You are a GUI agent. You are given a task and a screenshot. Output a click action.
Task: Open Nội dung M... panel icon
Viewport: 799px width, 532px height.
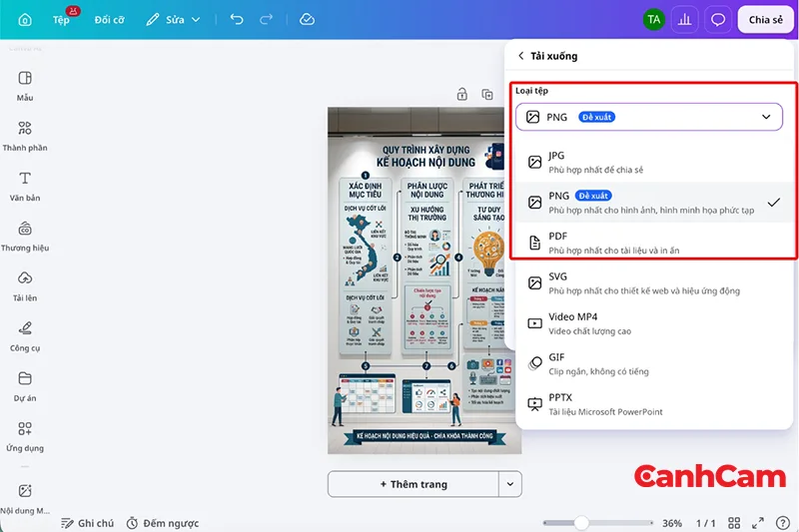click(x=24, y=499)
